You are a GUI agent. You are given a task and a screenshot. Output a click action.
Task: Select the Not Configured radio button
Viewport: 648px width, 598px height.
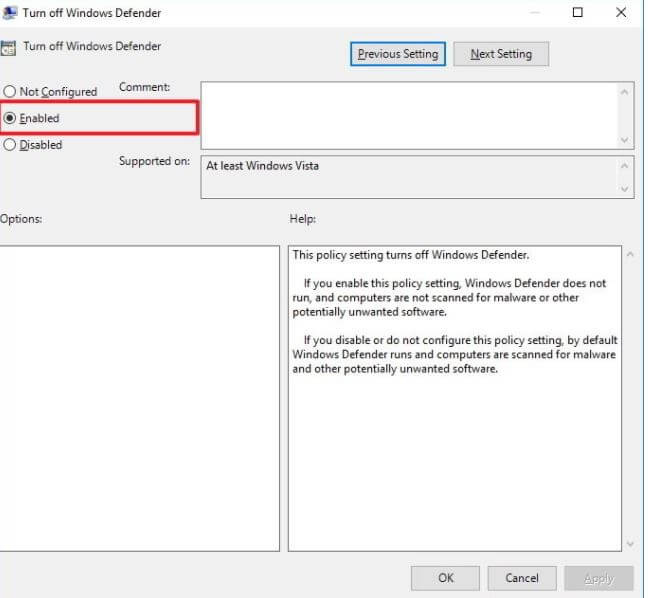point(10,92)
